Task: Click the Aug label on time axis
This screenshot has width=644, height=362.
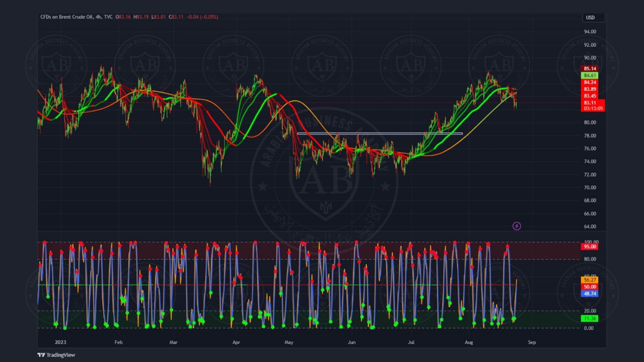Action: coord(469,342)
